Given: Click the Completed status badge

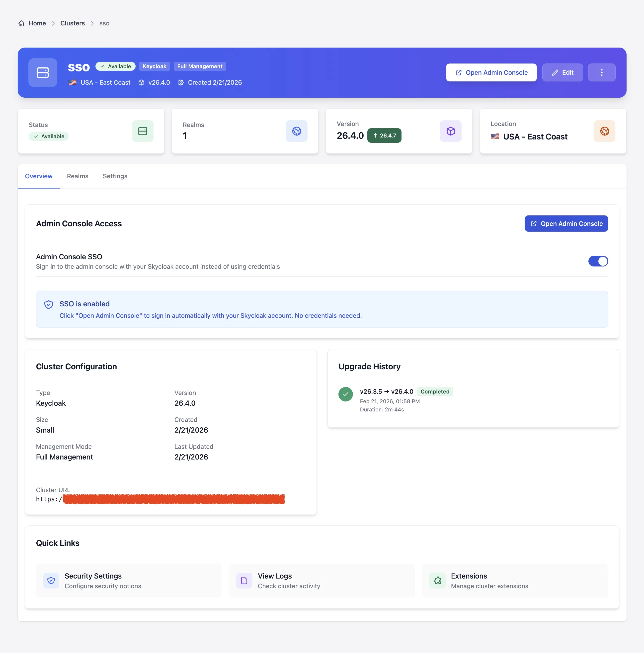Looking at the screenshot, I should (435, 392).
